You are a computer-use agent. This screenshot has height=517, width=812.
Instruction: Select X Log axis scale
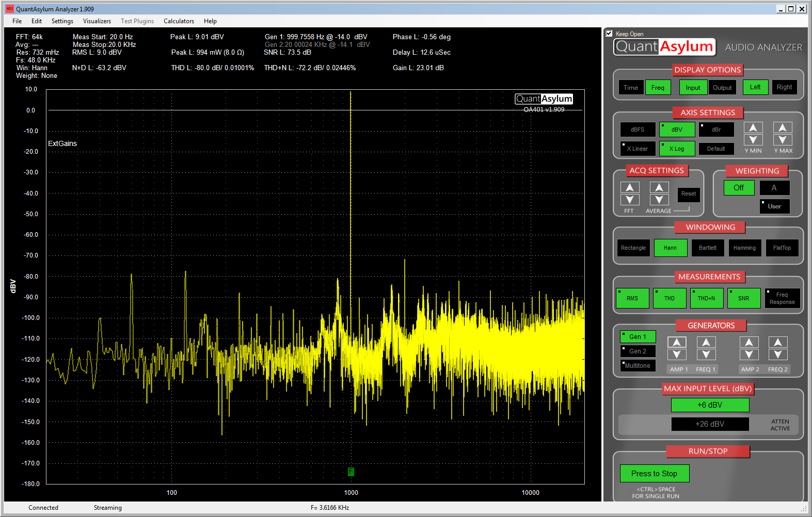(x=677, y=149)
